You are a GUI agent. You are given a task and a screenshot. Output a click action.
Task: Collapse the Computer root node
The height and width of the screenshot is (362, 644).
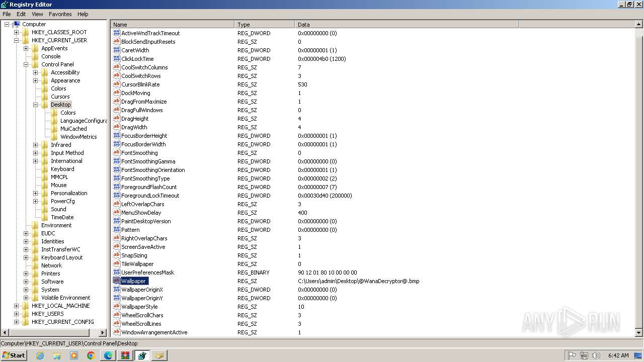(x=7, y=24)
